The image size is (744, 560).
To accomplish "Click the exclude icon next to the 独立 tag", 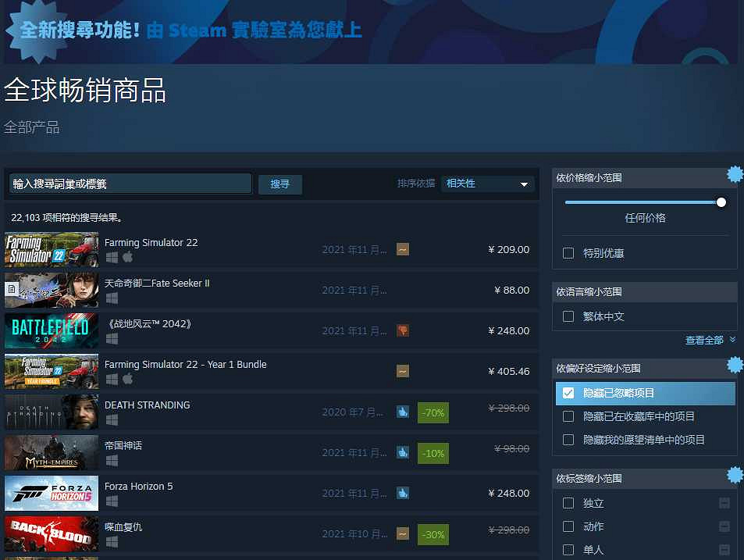I will (x=724, y=503).
